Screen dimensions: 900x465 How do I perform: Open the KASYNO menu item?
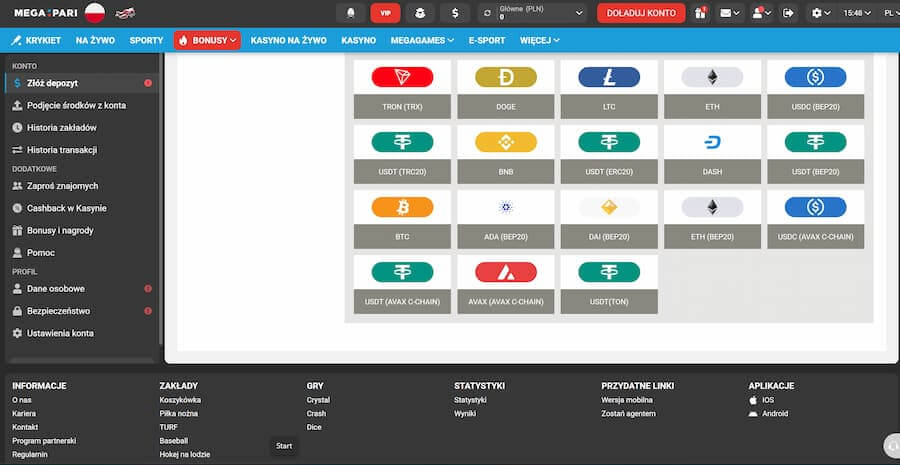pos(359,40)
